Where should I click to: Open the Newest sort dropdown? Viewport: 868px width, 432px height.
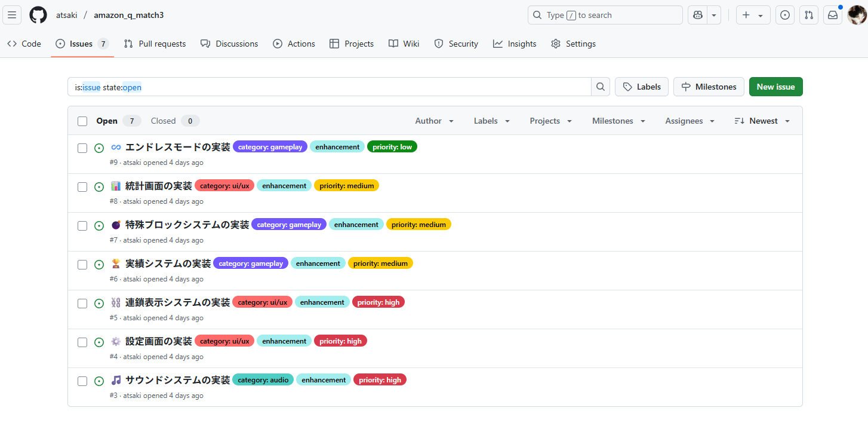coord(762,121)
